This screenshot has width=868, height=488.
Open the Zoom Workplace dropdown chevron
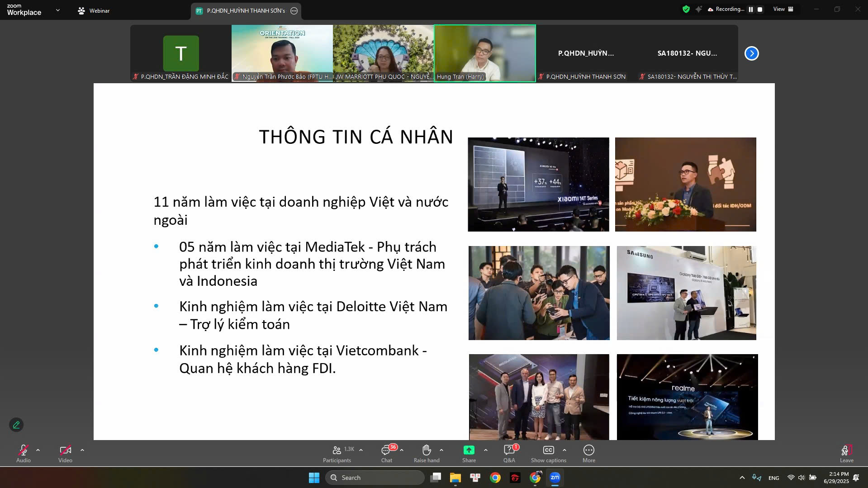click(x=57, y=10)
